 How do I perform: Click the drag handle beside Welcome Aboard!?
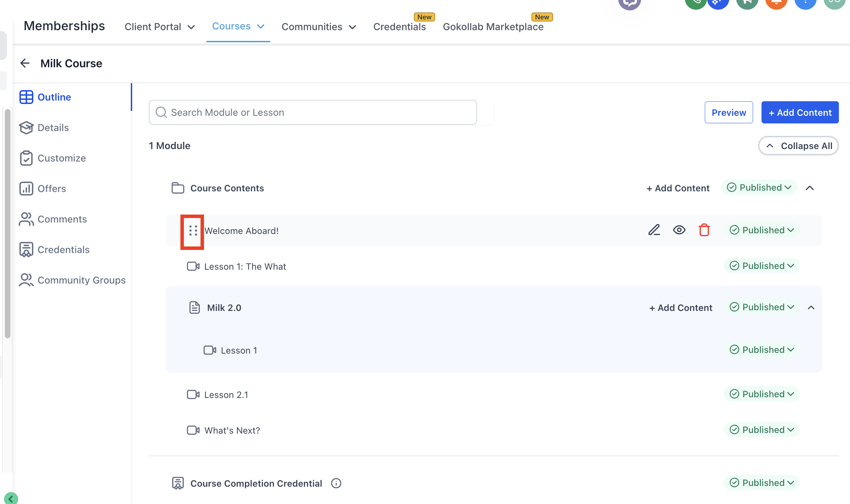193,231
